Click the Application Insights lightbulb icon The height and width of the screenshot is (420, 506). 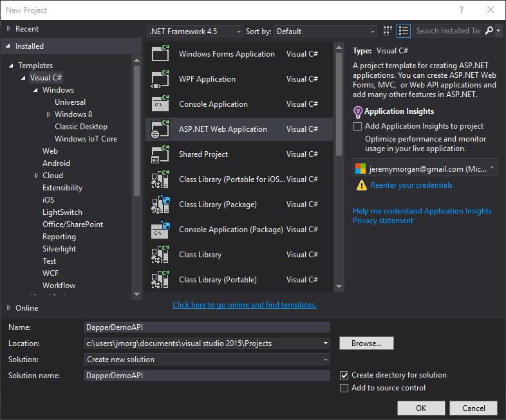point(358,112)
